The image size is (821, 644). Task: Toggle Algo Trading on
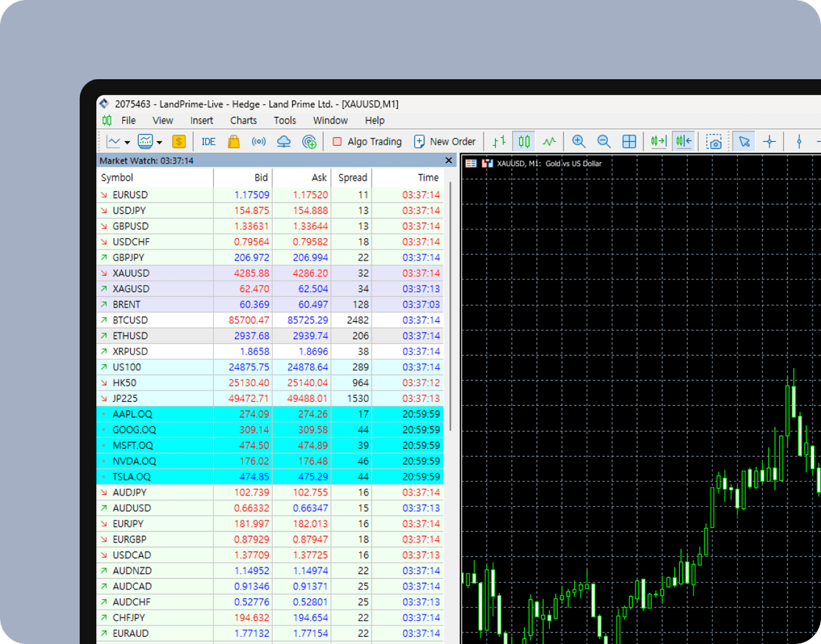pyautogui.click(x=367, y=142)
